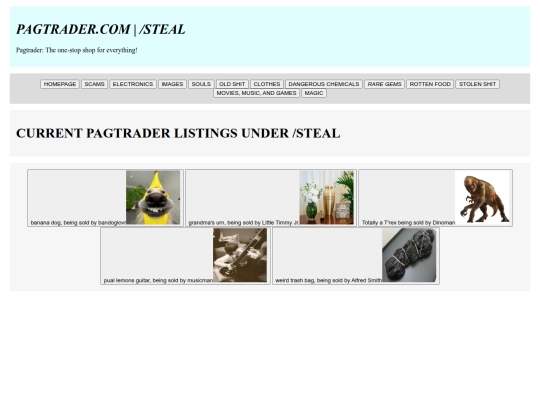This screenshot has height=405, width=540.
Task: Click the 'one-stop shop for everything' tagline
Action: pyautogui.click(x=77, y=50)
